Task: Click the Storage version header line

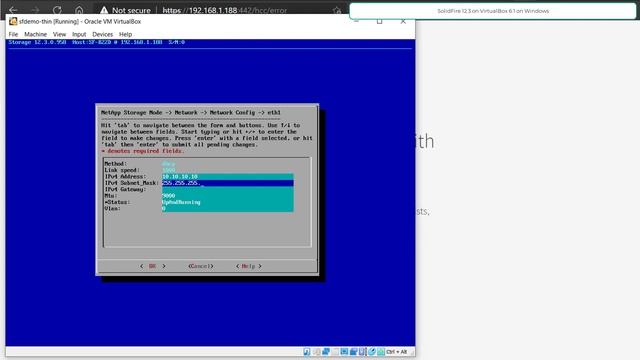Action: 97,42
